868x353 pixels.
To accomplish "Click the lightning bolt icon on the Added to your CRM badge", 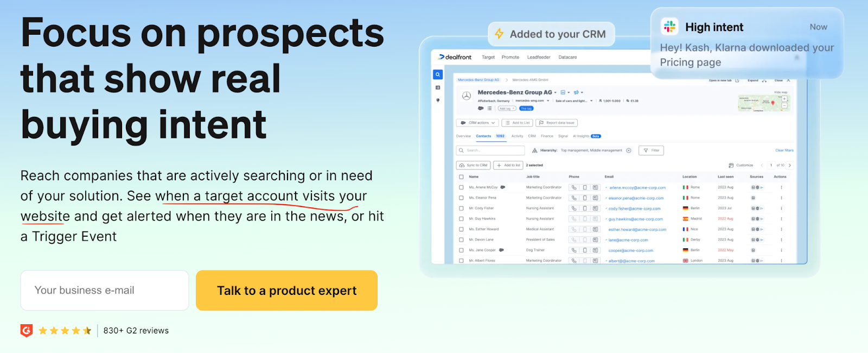I will (499, 34).
